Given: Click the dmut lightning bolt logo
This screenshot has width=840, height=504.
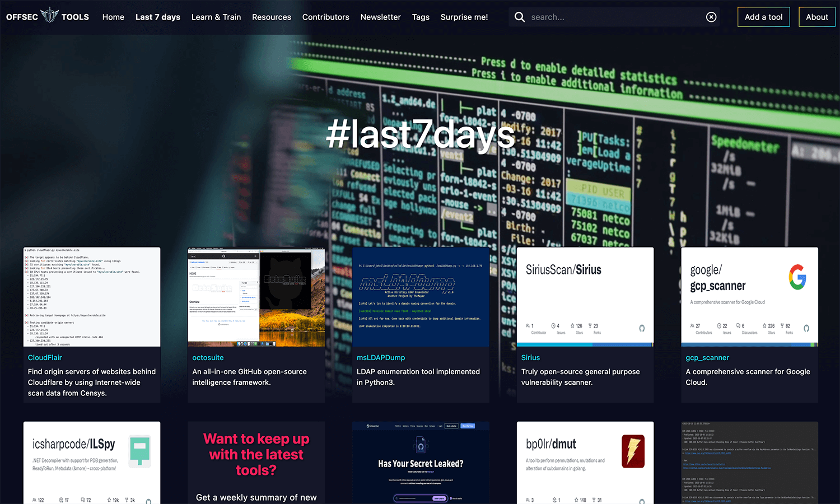Looking at the screenshot, I should (x=633, y=451).
